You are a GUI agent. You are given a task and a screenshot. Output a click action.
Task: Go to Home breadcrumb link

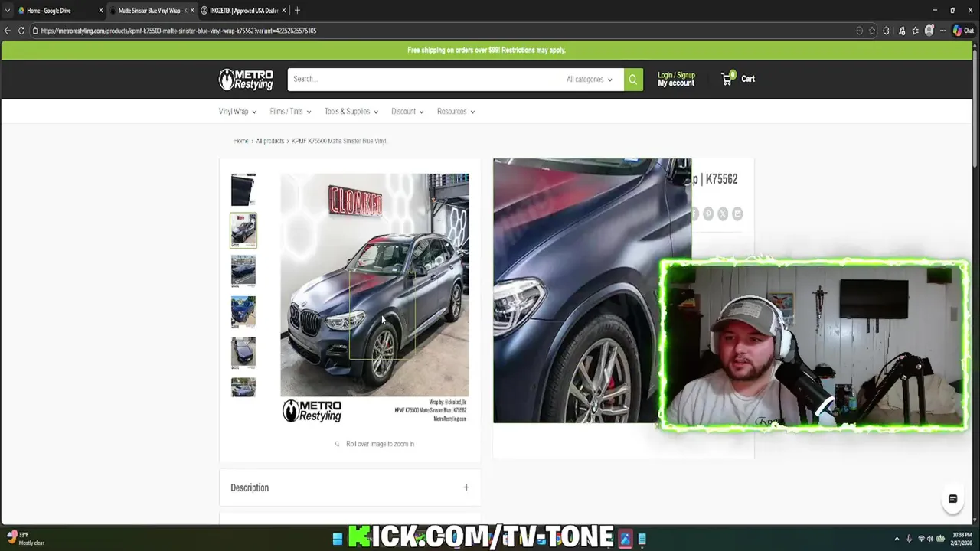241,141
